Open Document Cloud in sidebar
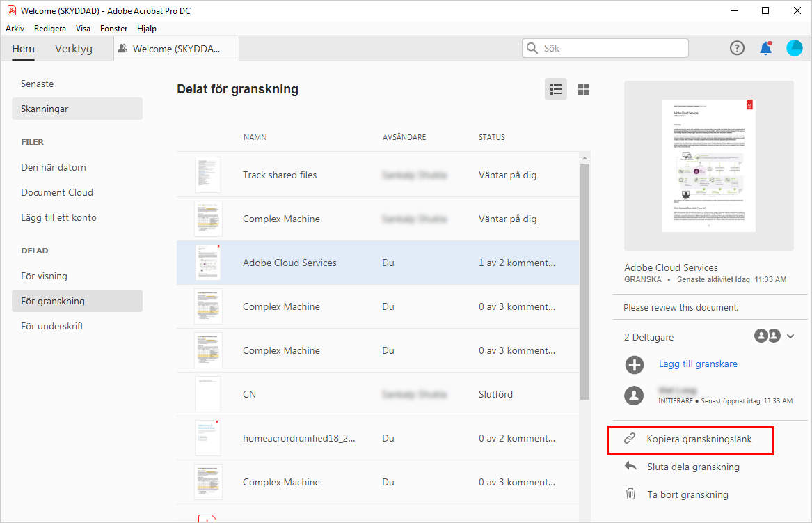Viewport: 812px width, 523px height. click(x=57, y=192)
